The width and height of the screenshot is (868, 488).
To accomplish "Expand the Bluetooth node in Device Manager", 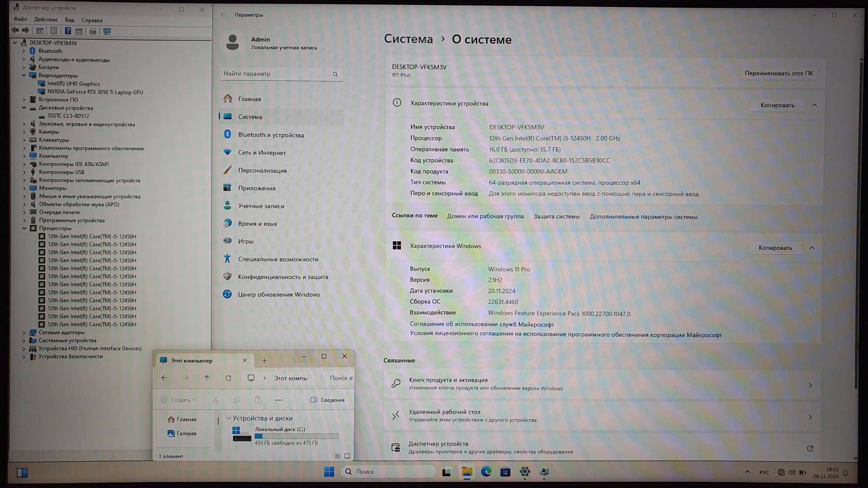I will 24,51.
